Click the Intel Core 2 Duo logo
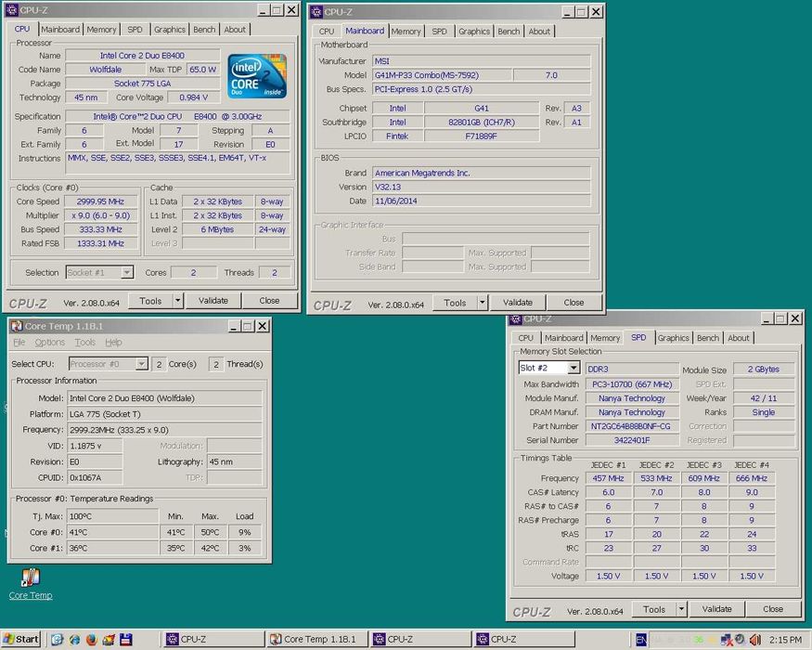Viewport: 812px width, 650px height. (257, 76)
